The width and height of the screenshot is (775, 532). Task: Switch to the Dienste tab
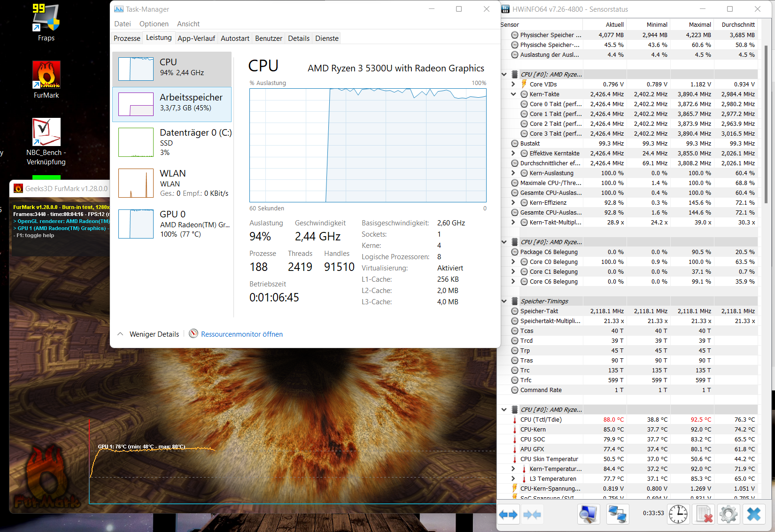pos(327,39)
